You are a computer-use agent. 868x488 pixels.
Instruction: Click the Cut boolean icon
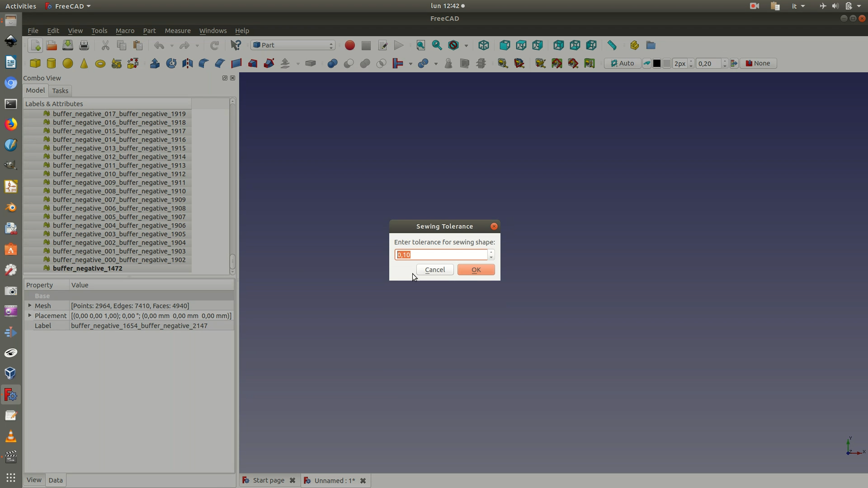(349, 63)
